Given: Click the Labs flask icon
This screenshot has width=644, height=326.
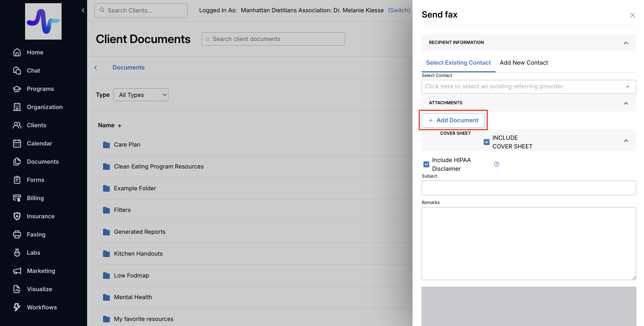Looking at the screenshot, I should tap(17, 253).
